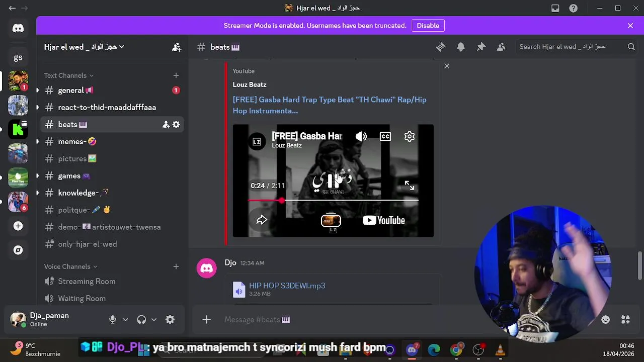Viewport: 644px width, 362px height.
Task: Show pinned messages icon
Action: tap(481, 47)
